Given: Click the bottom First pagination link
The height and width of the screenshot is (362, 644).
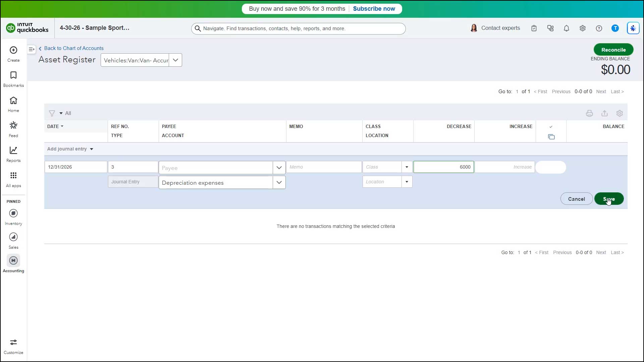Looking at the screenshot, I should 541,252.
